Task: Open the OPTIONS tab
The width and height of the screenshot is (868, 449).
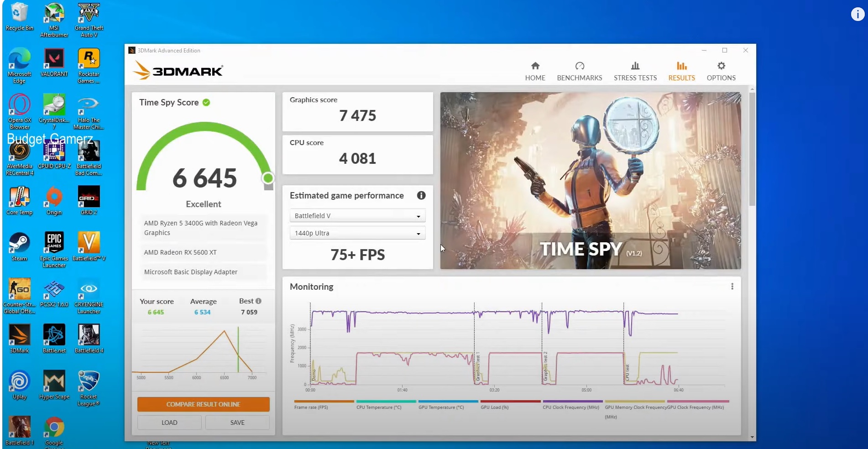Action: (721, 72)
